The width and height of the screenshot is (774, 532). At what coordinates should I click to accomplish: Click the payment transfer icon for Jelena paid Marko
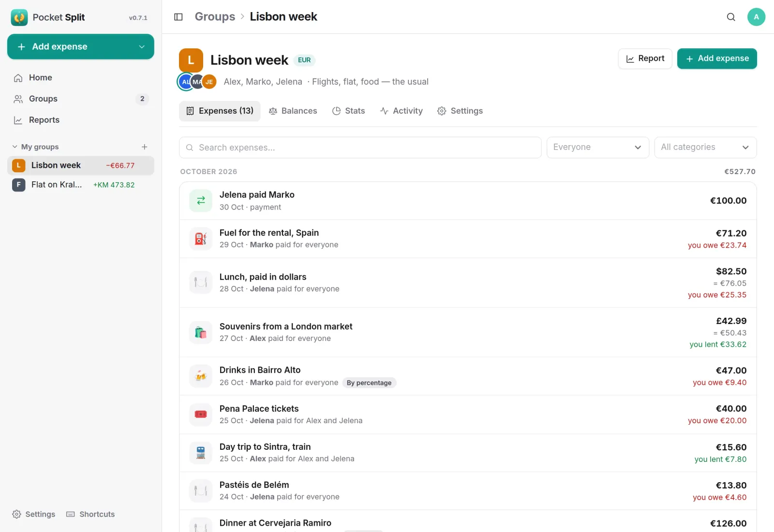point(201,201)
